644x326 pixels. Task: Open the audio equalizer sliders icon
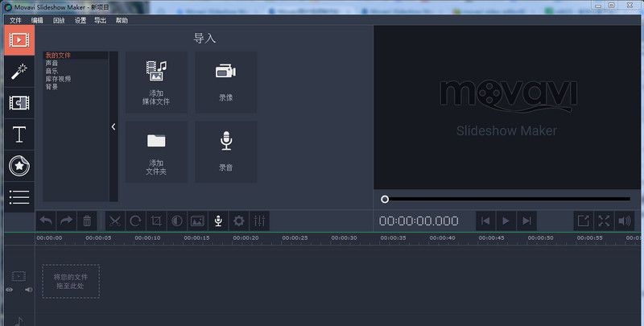(x=259, y=221)
